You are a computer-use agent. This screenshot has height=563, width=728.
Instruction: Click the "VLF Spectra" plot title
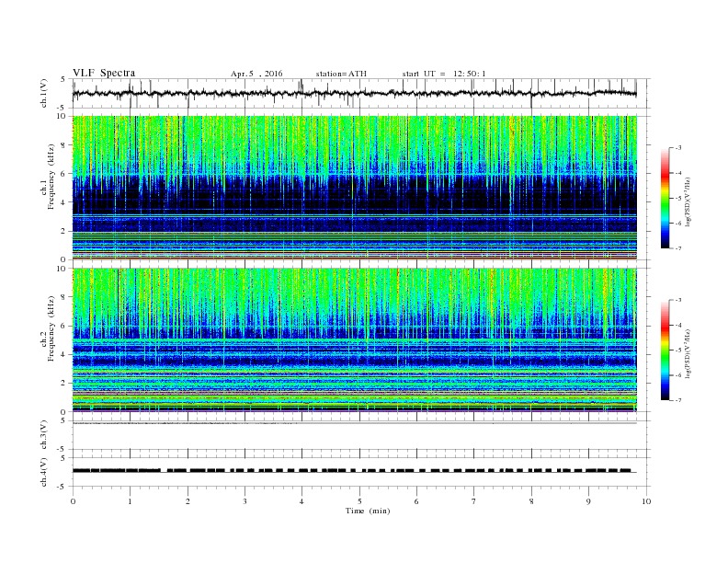tap(104, 73)
